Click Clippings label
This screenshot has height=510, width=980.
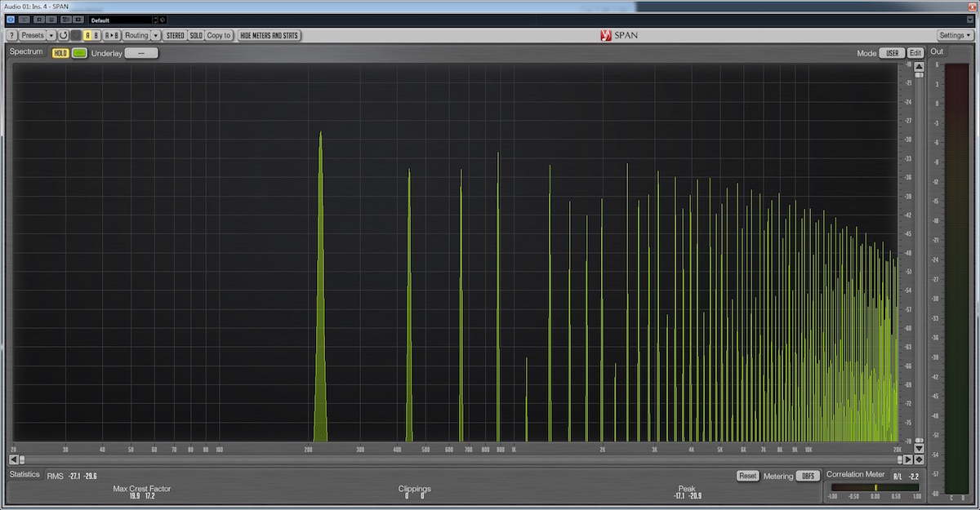click(x=414, y=489)
